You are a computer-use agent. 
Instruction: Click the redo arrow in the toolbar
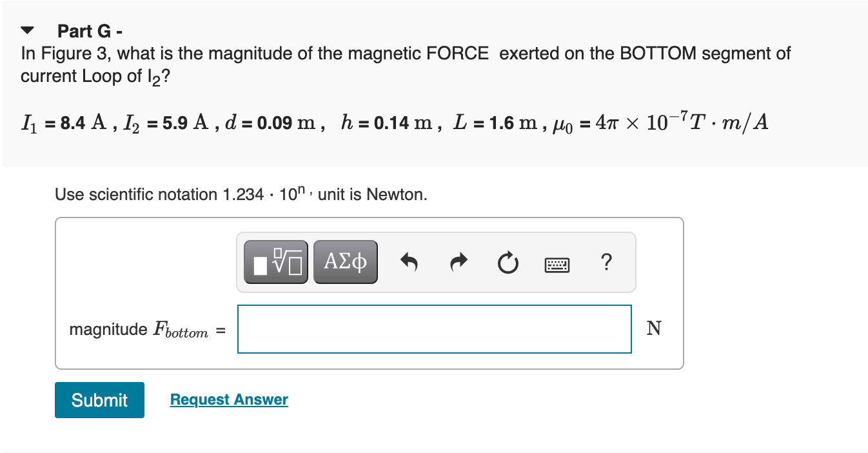459,261
